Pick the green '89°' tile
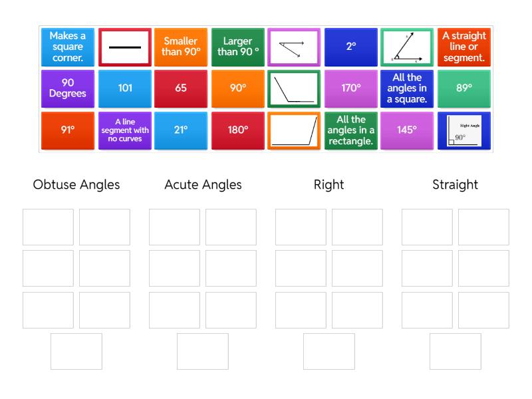 click(464, 88)
